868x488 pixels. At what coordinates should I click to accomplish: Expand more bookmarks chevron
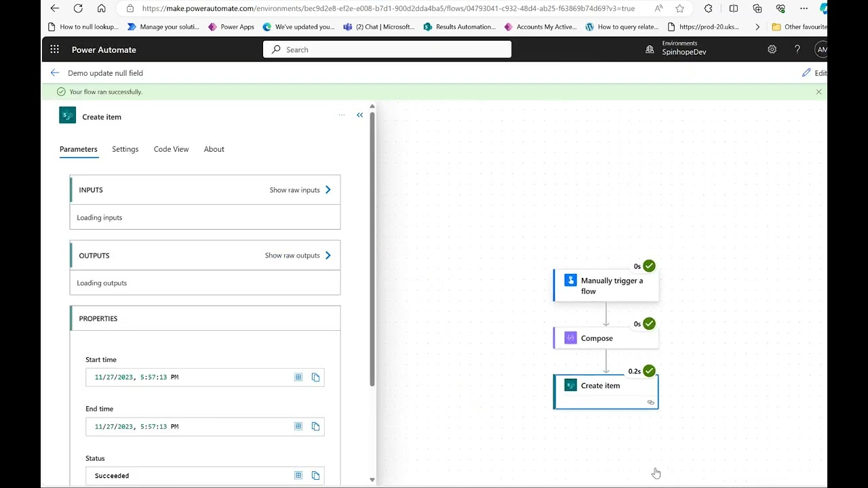click(757, 26)
